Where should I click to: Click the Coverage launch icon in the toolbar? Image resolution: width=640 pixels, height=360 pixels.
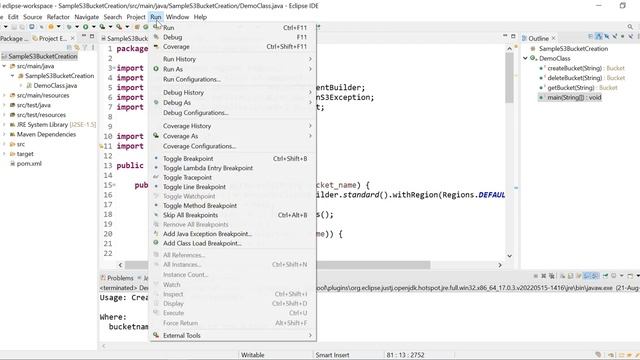tap(102, 27)
